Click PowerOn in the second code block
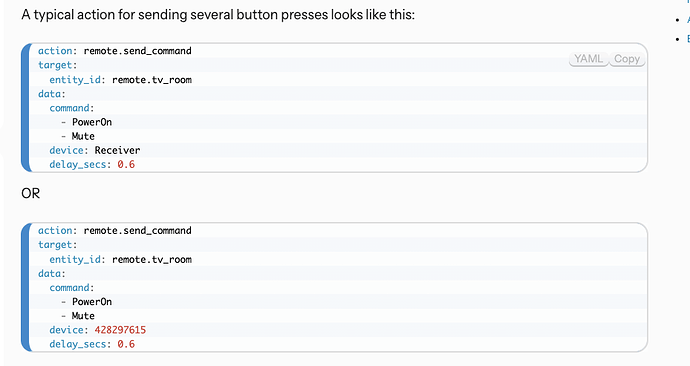This screenshot has height=366, width=690. (92, 302)
